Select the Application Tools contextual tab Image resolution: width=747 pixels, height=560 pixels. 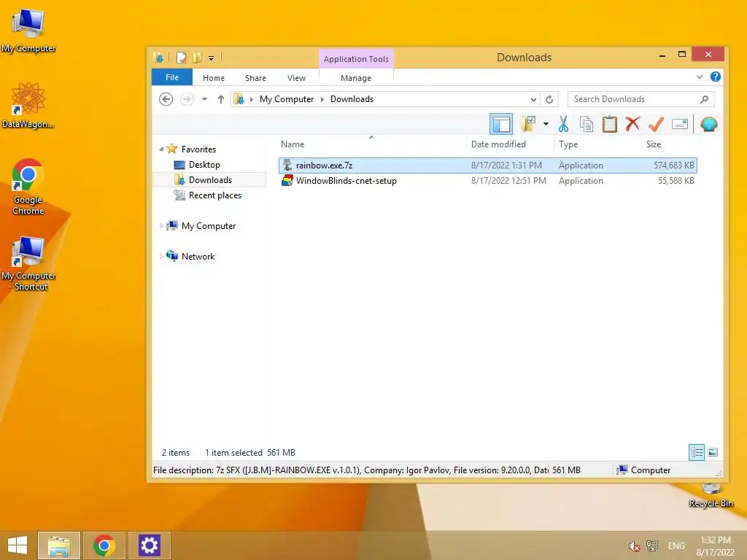click(x=356, y=58)
